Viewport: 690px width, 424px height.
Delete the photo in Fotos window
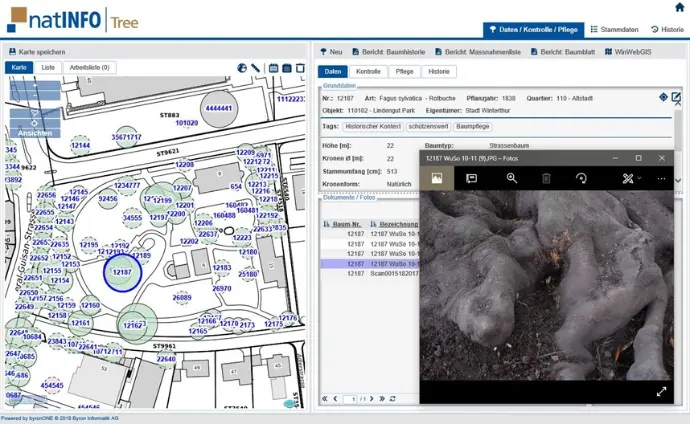point(546,178)
